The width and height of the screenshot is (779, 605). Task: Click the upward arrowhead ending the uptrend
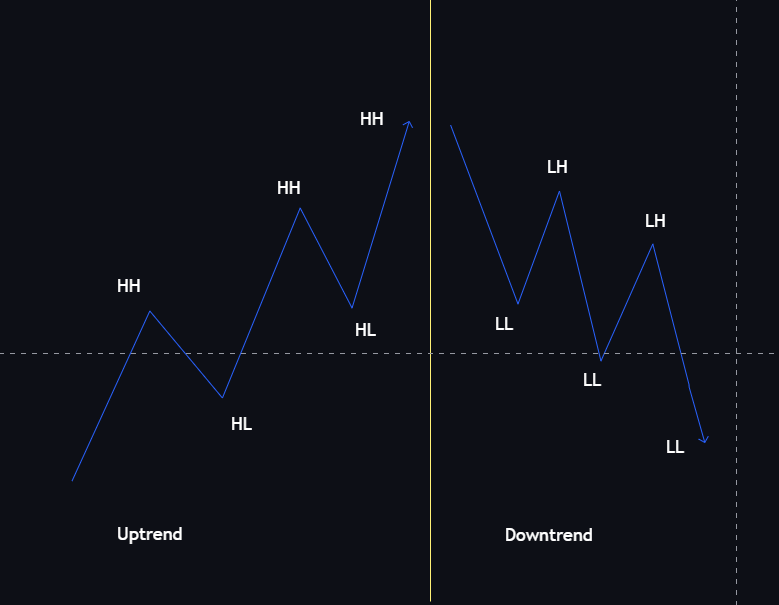[x=409, y=123]
